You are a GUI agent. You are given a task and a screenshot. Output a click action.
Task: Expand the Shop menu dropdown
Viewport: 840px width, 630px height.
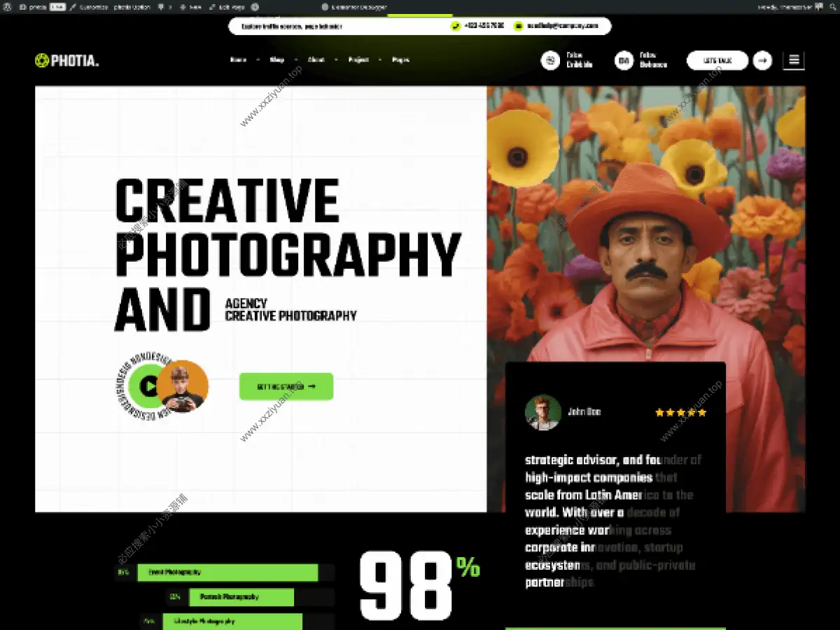[x=277, y=60]
